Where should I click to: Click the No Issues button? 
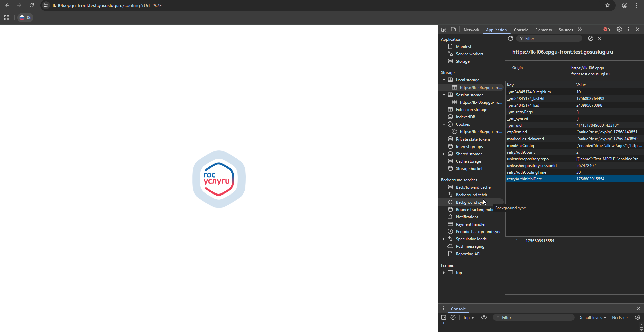pos(621,317)
